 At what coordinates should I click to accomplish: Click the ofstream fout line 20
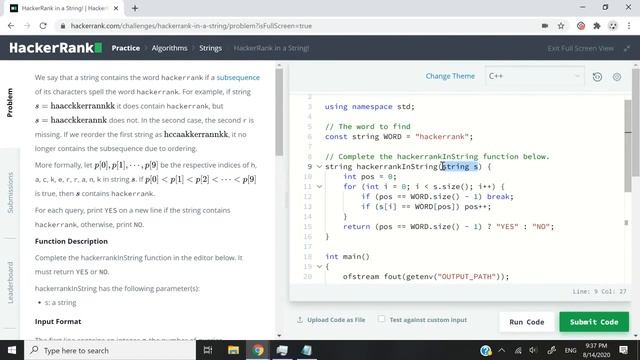426,277
